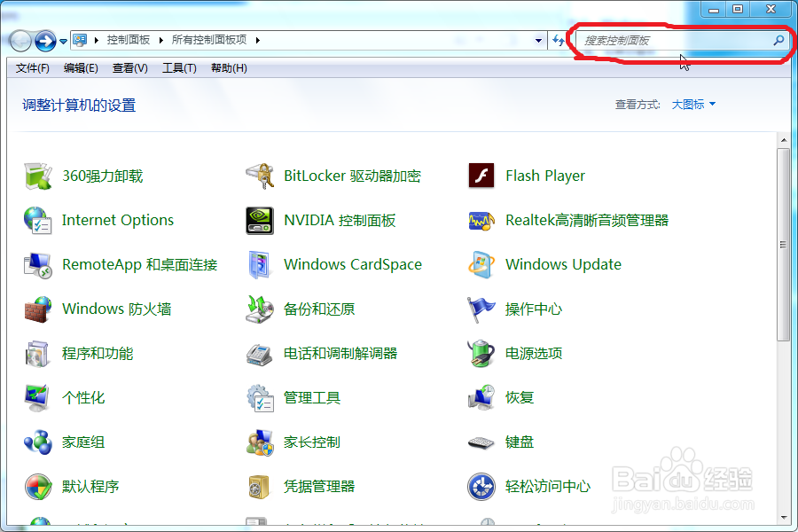This screenshot has height=532, width=798.
Task: Click the 控制面板 breadcrumb link
Action: (x=129, y=40)
